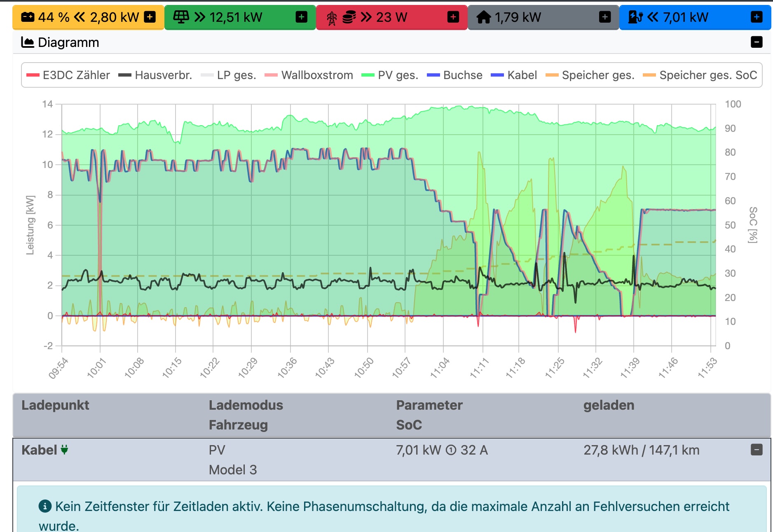Click the 7,01 kW value in the blue card
This screenshot has height=532, width=773.
click(x=686, y=17)
